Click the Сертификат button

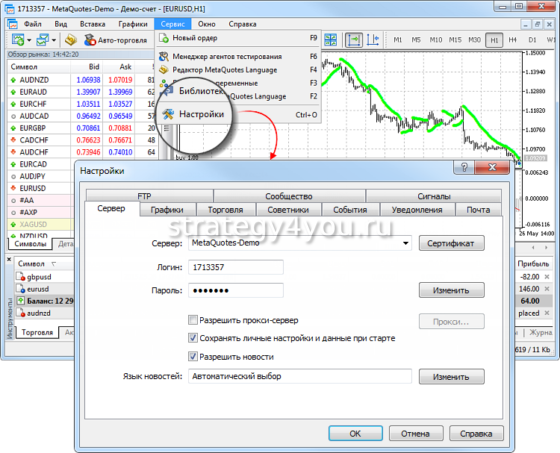pyautogui.click(x=451, y=243)
